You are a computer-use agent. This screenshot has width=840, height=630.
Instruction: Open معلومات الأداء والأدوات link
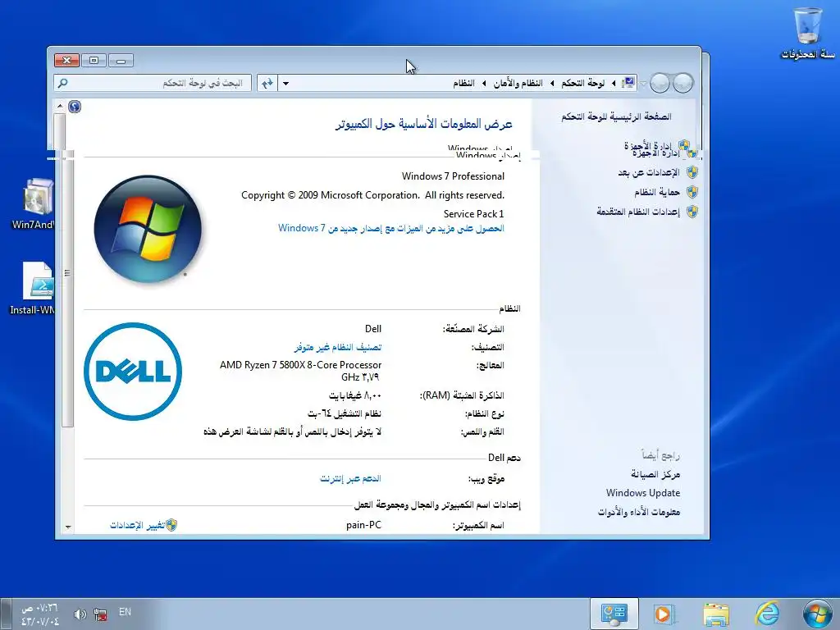pos(639,512)
